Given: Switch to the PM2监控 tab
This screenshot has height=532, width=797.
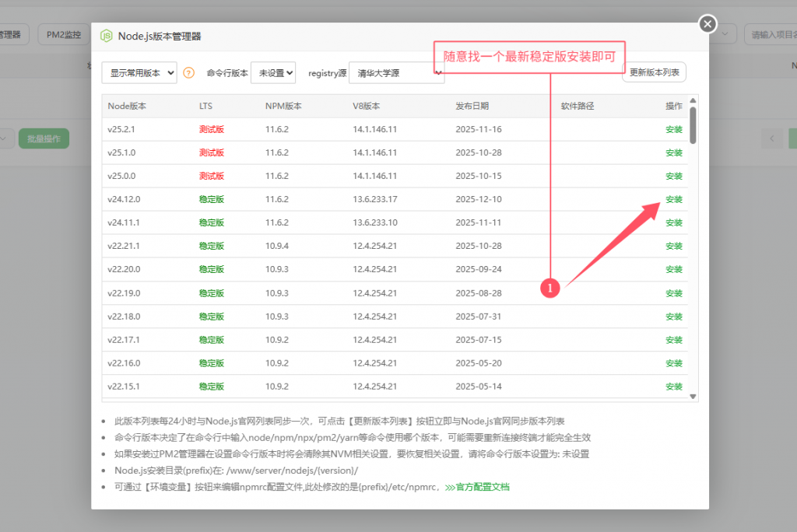Looking at the screenshot, I should (63, 34).
